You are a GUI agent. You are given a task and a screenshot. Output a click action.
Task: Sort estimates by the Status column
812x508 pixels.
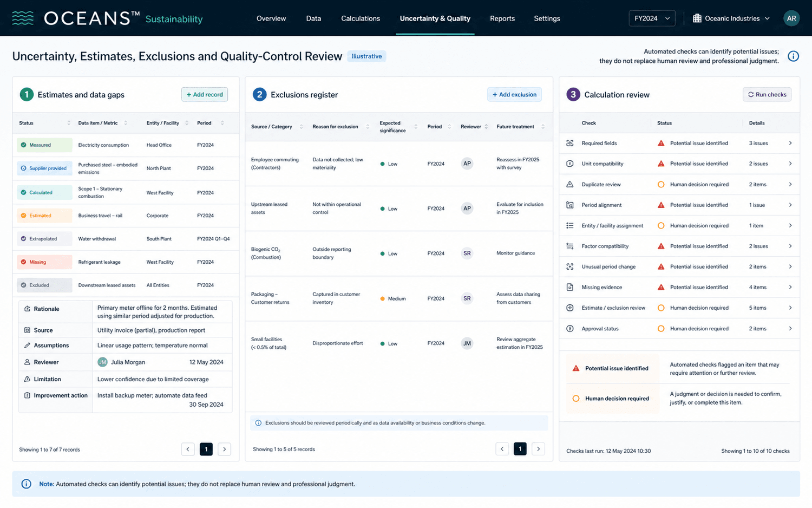click(69, 123)
